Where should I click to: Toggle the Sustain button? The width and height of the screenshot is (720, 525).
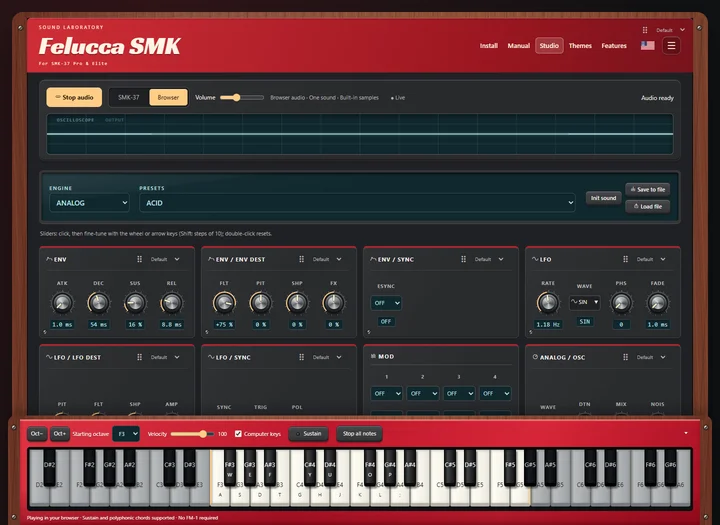[308, 434]
